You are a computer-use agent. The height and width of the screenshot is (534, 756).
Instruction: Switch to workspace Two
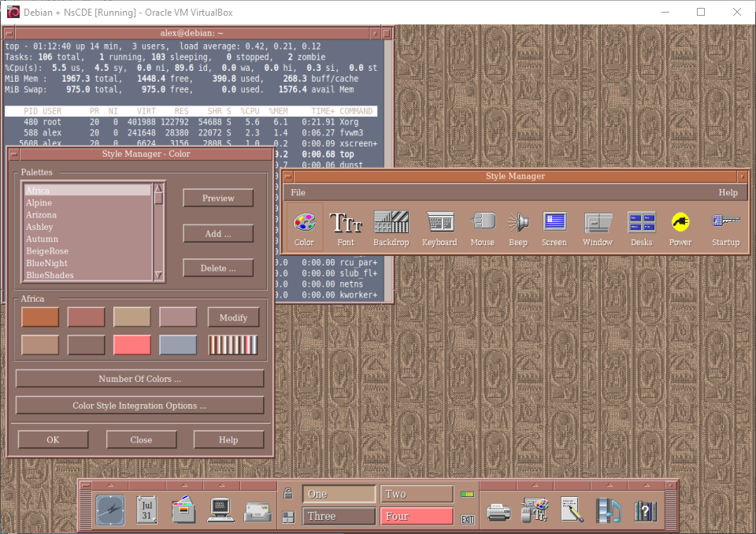pyautogui.click(x=417, y=494)
